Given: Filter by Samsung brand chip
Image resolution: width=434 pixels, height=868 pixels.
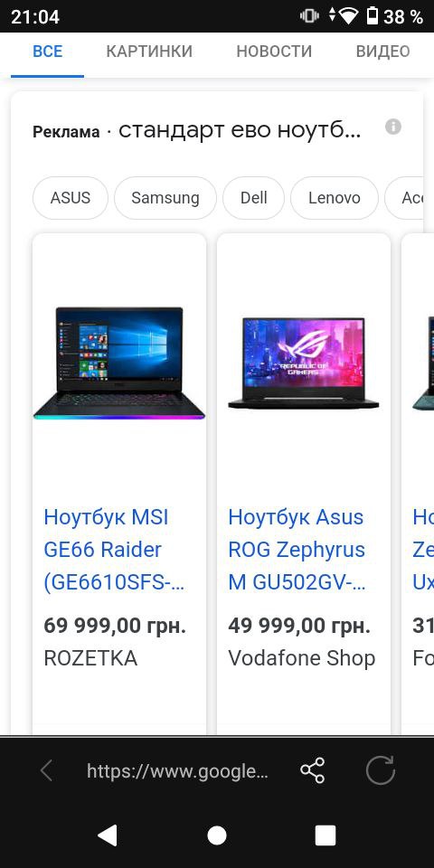Looking at the screenshot, I should 165,198.
